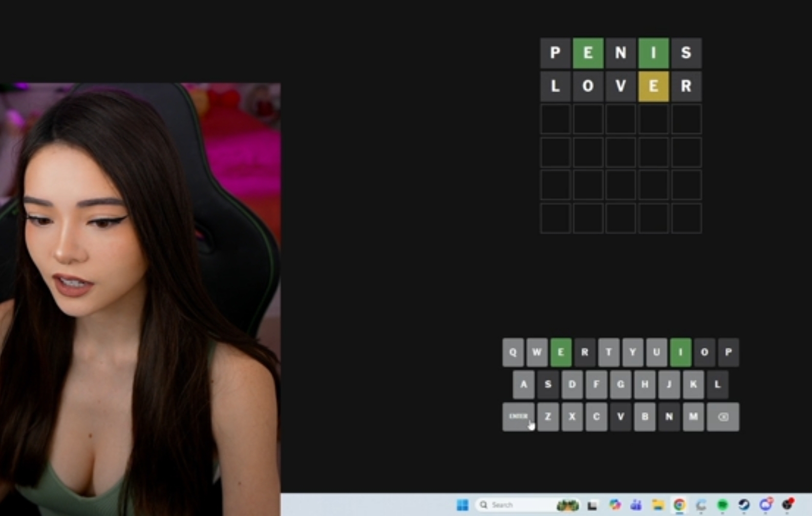Tap the C key on the game keyboard
This screenshot has height=516, width=812.
596,417
